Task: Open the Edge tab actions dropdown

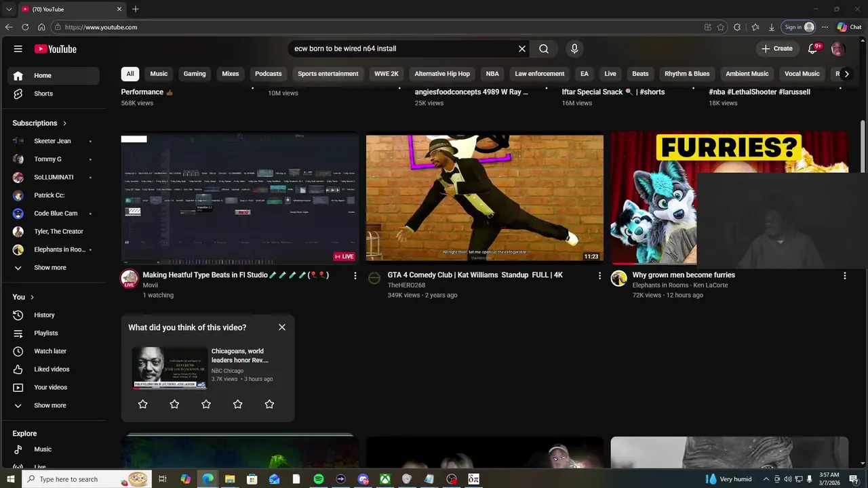Action: point(9,9)
